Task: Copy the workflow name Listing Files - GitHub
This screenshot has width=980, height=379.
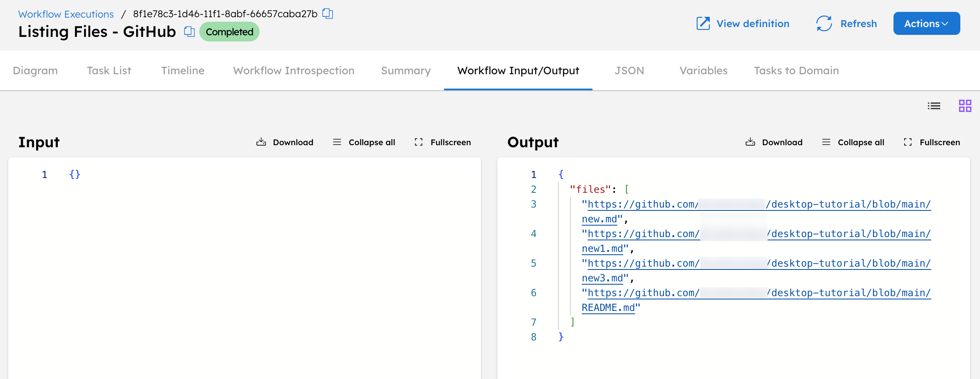Action: pyautogui.click(x=189, y=32)
